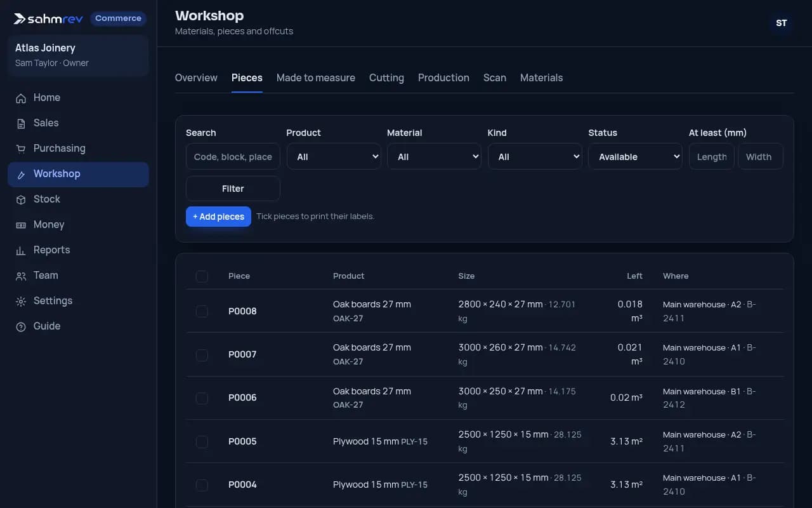Tick the checkbox for piece P0006
The height and width of the screenshot is (508, 812).
coord(202,398)
